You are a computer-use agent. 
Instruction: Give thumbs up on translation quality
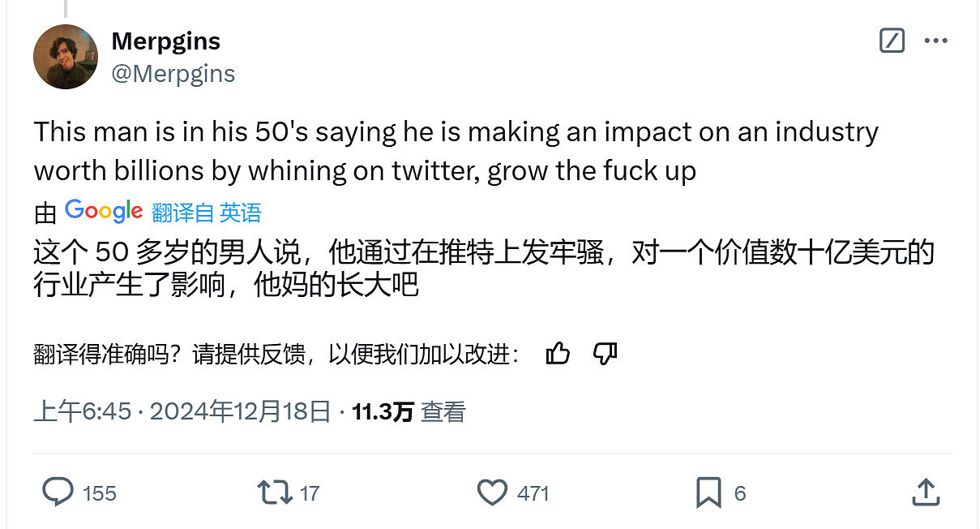tap(559, 353)
